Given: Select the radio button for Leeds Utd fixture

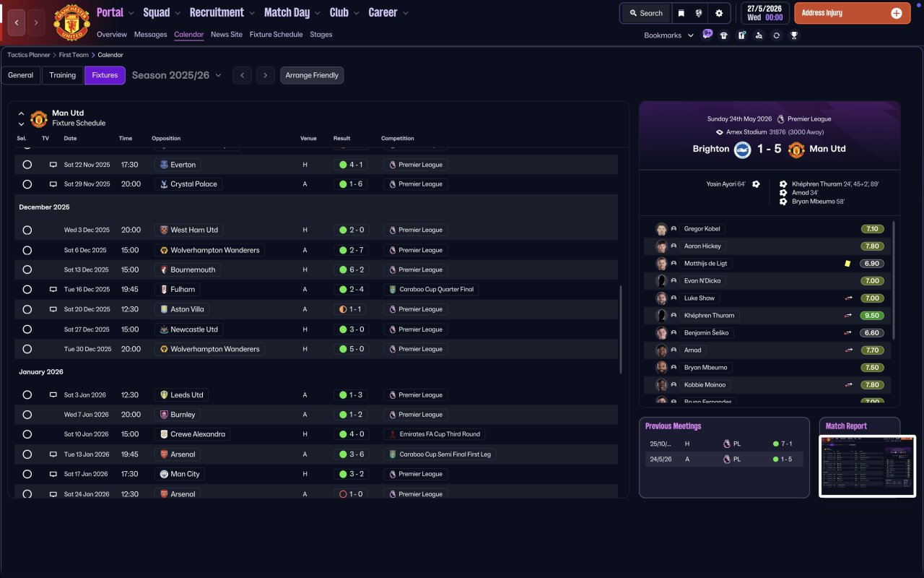Looking at the screenshot, I should (x=27, y=395).
